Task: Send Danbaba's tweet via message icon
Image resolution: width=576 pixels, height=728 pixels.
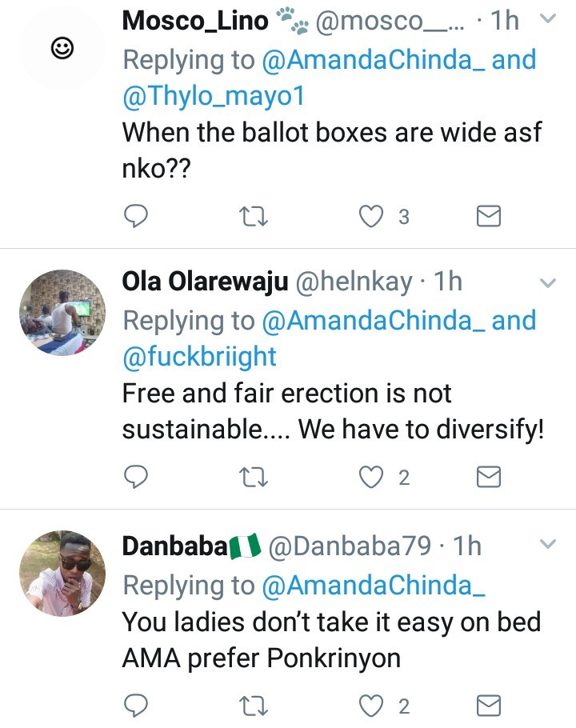Action: point(488,706)
